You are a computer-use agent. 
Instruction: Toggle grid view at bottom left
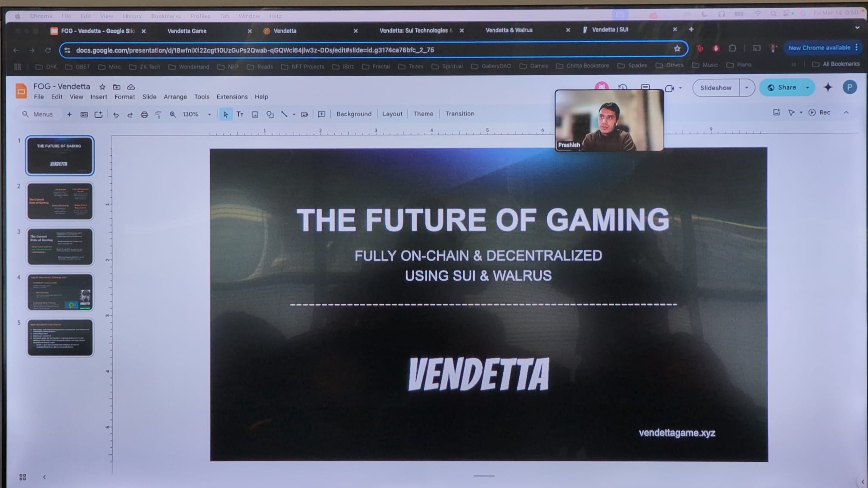[23, 477]
